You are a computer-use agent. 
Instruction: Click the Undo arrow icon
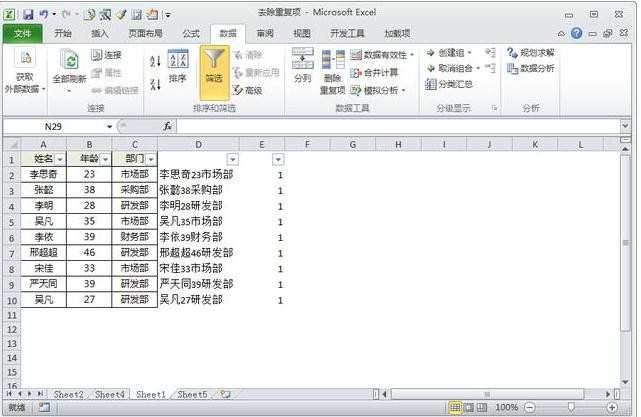coord(44,15)
